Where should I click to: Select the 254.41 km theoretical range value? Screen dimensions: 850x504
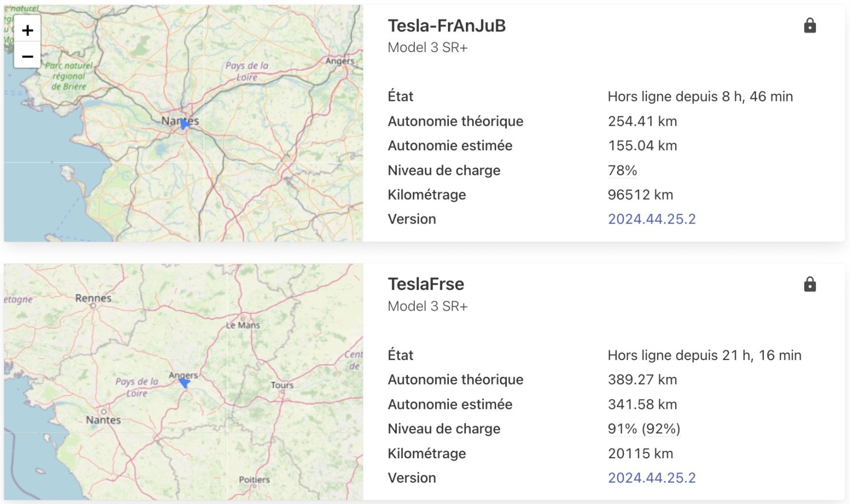click(x=642, y=121)
